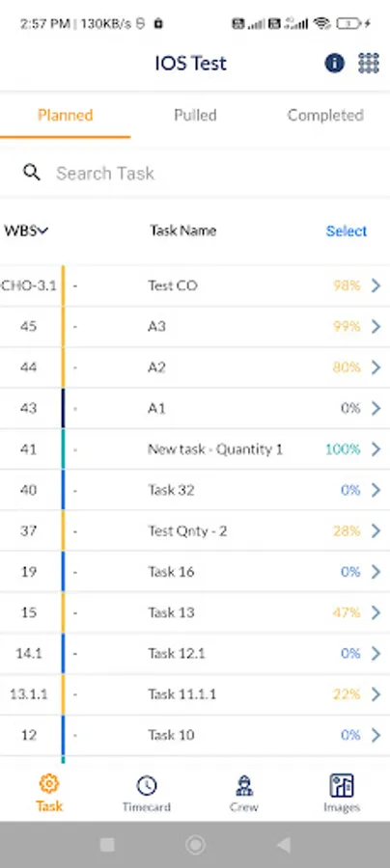
Task: Open the Images gallery icon
Action: 342,785
